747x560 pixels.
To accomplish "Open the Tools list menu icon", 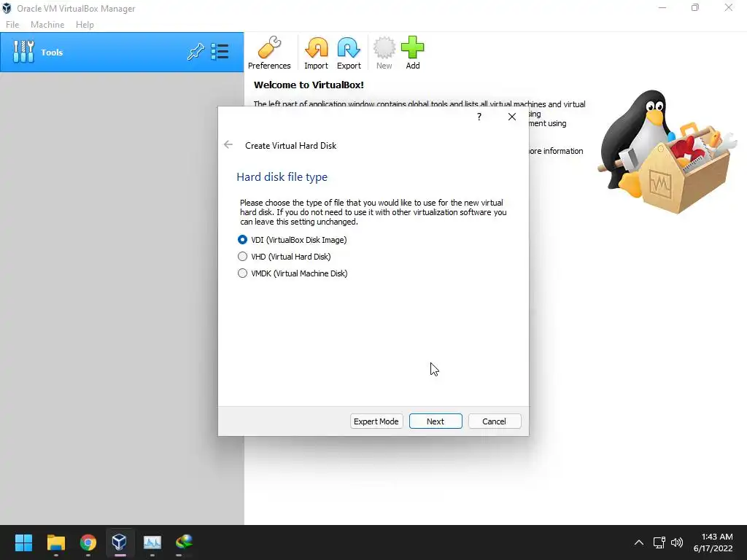I will pos(220,52).
